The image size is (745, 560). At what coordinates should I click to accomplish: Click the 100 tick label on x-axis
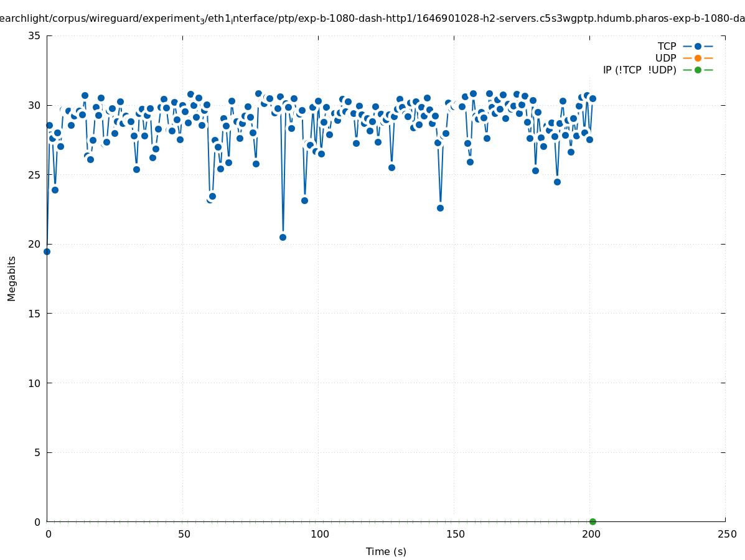[319, 534]
